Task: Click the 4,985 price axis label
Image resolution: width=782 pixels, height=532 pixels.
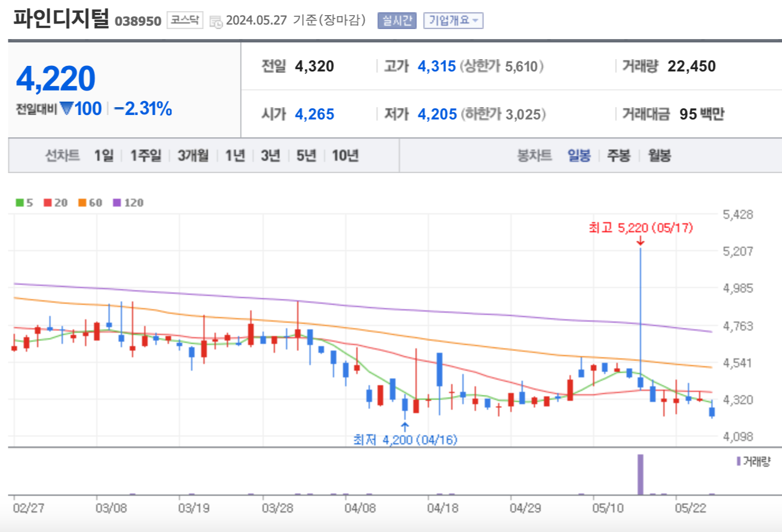Action: click(x=738, y=288)
